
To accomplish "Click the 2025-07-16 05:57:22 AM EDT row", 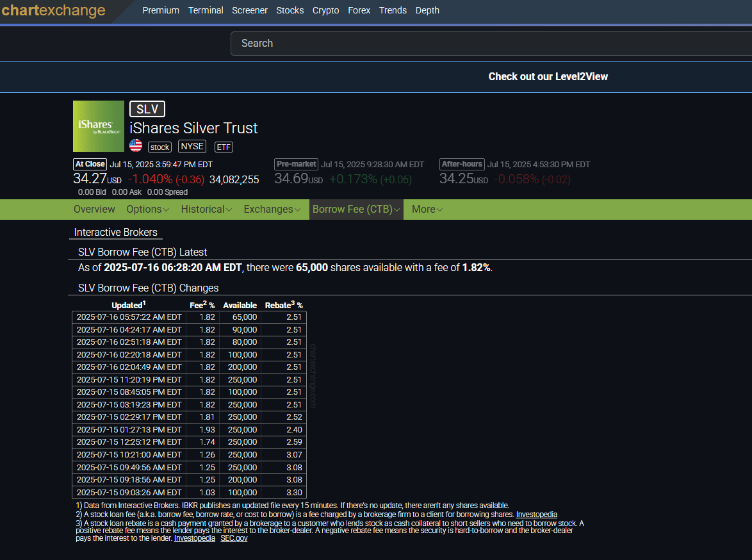I will click(x=189, y=317).
